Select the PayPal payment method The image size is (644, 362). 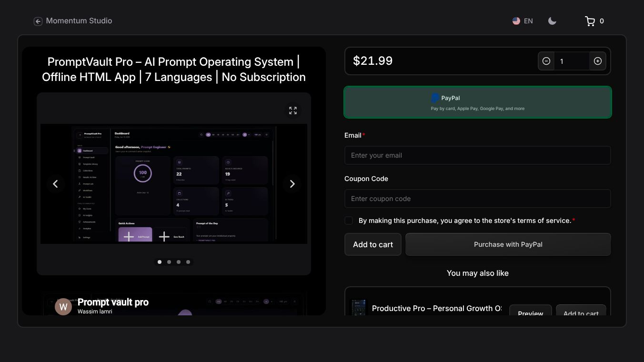pos(478,102)
